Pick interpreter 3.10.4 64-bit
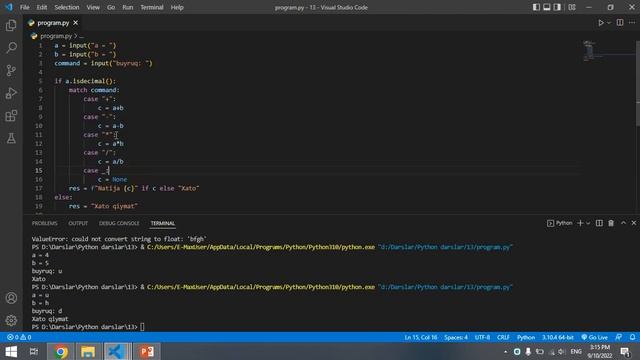Viewport: 640px width, 360px height. coord(558,337)
